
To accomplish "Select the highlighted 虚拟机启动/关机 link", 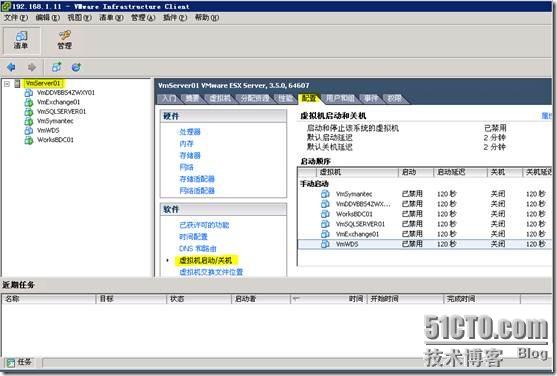I will click(205, 260).
